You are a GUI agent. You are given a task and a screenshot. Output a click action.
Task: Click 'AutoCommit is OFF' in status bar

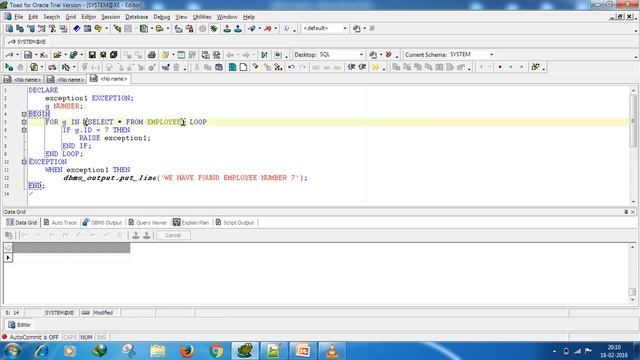(34, 337)
